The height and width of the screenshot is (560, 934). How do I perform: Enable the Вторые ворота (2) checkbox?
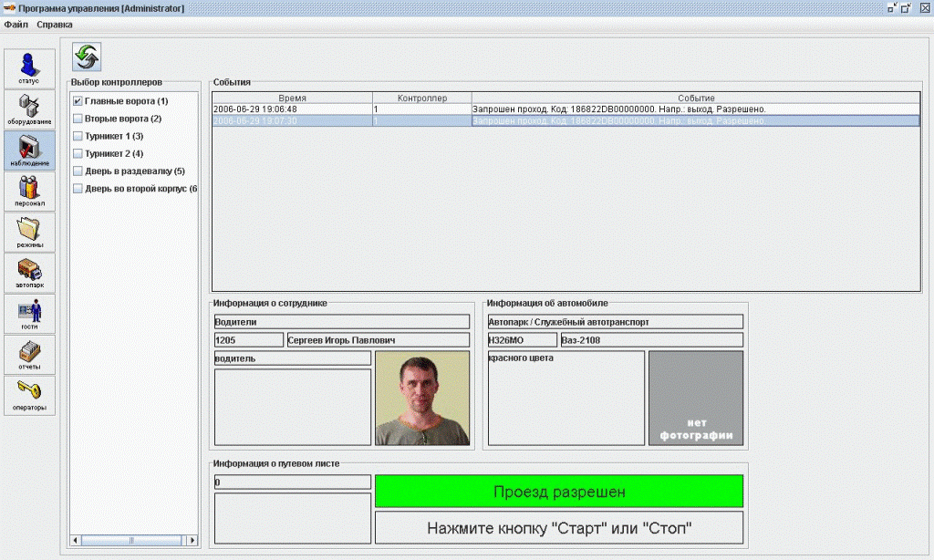(x=78, y=119)
